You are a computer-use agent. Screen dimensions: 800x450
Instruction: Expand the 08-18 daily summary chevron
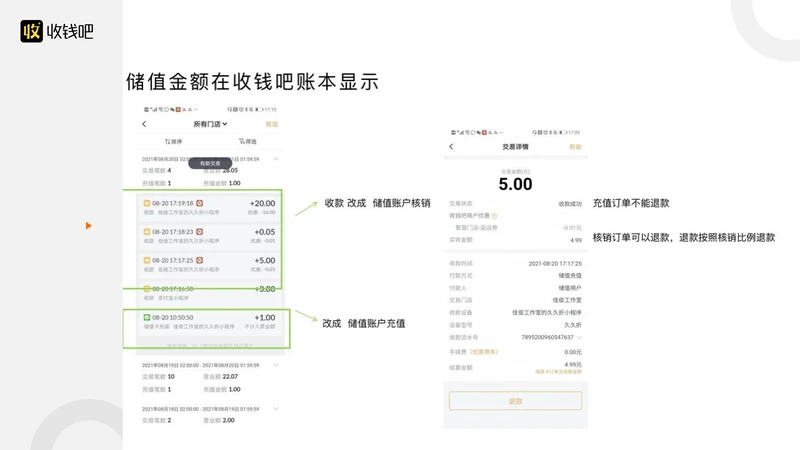[x=276, y=409]
